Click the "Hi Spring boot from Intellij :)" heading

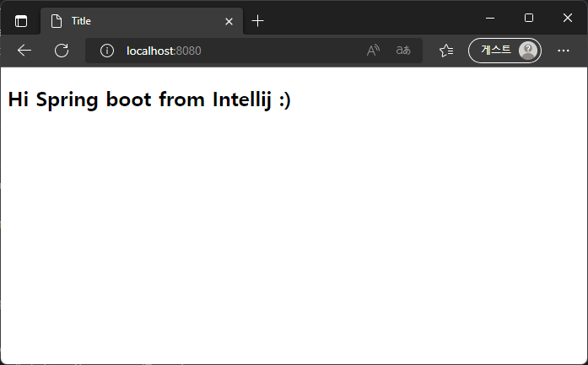coord(149,100)
